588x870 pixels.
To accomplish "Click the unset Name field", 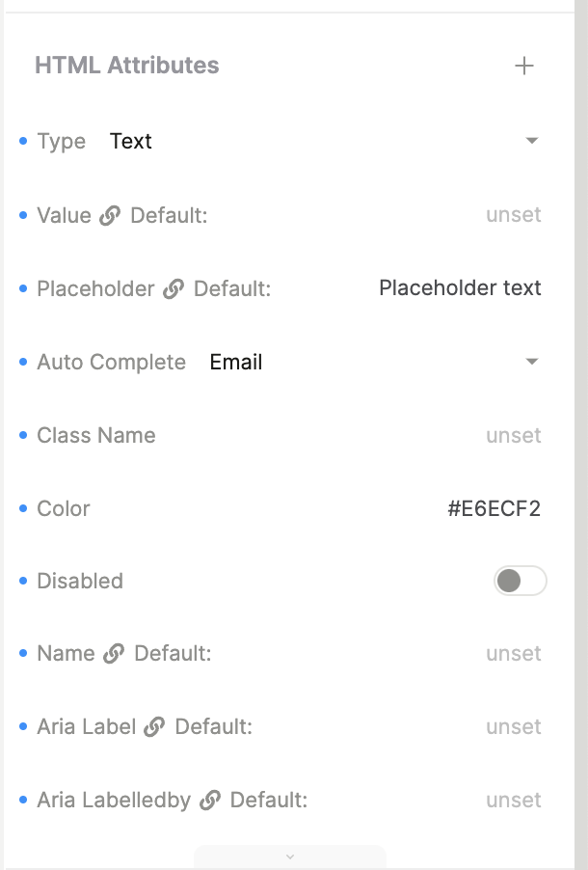I will (513, 654).
